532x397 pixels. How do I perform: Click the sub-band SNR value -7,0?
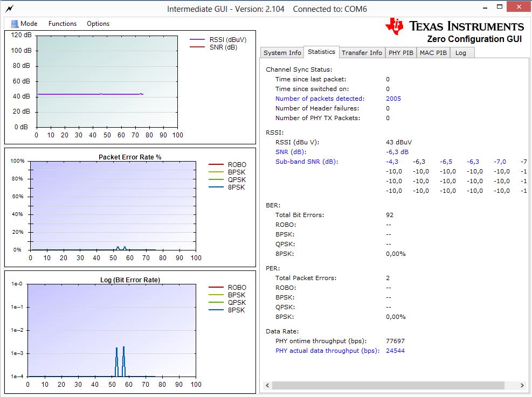pyautogui.click(x=500, y=162)
